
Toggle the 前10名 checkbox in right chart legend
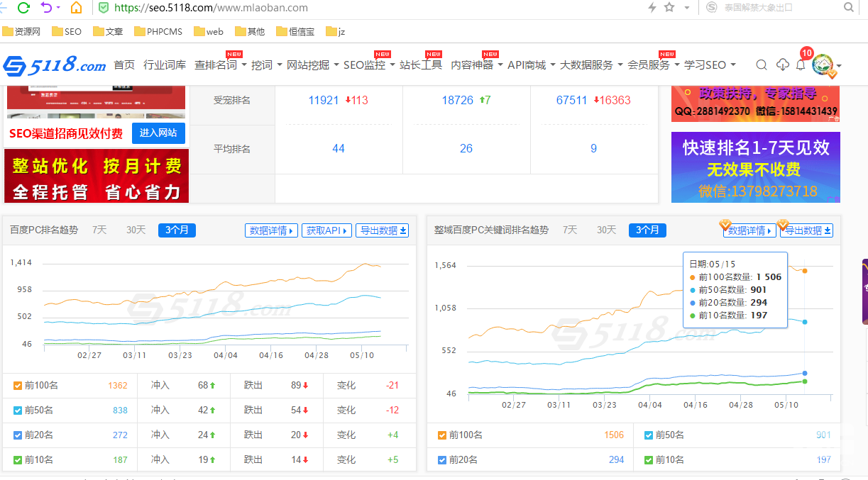point(649,460)
